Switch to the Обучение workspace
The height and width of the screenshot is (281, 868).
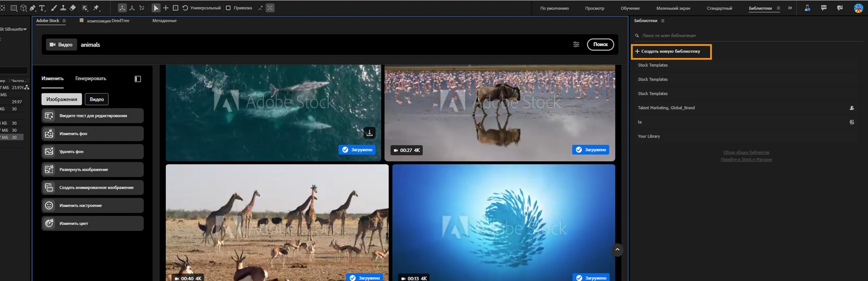point(630,8)
